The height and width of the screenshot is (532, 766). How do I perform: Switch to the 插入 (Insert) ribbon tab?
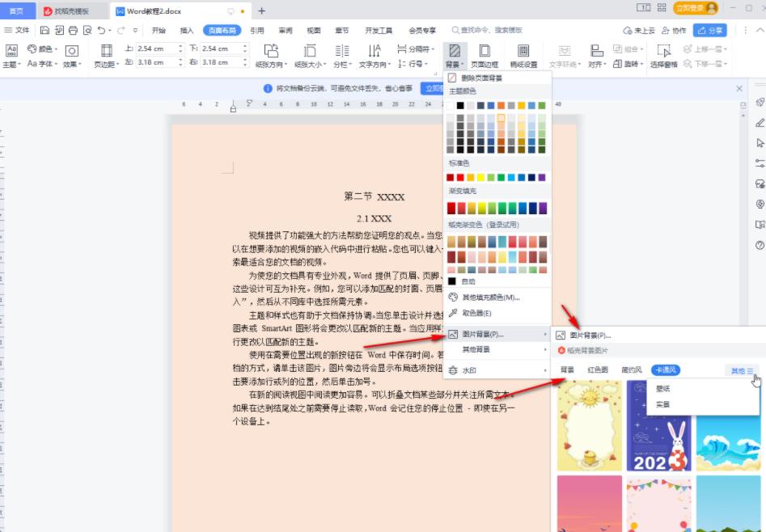tap(187, 30)
